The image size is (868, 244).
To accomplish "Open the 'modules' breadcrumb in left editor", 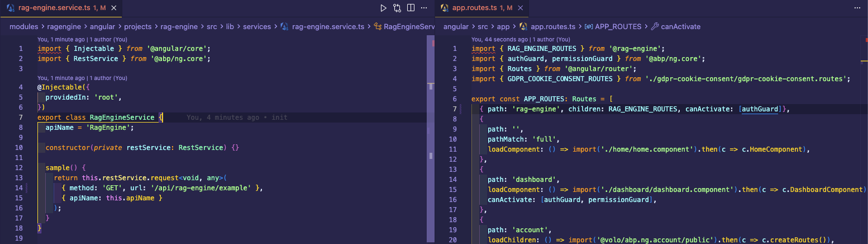I will coord(23,26).
